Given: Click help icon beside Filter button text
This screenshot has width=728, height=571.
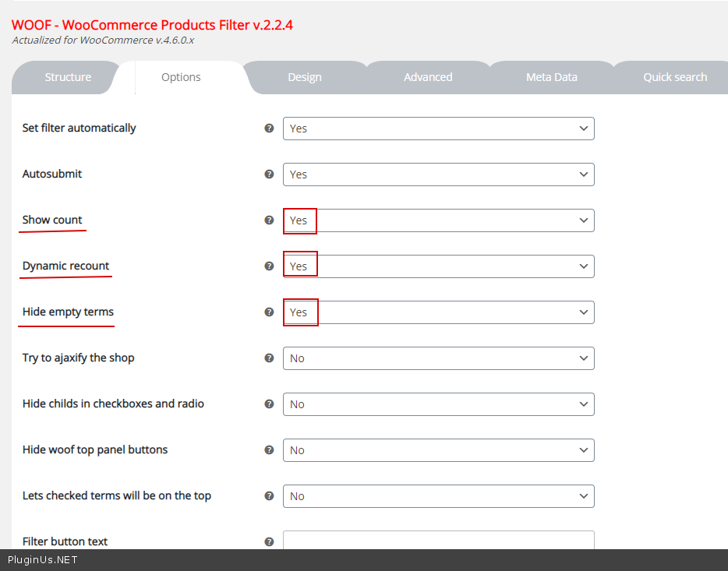Looking at the screenshot, I should pyautogui.click(x=269, y=541).
